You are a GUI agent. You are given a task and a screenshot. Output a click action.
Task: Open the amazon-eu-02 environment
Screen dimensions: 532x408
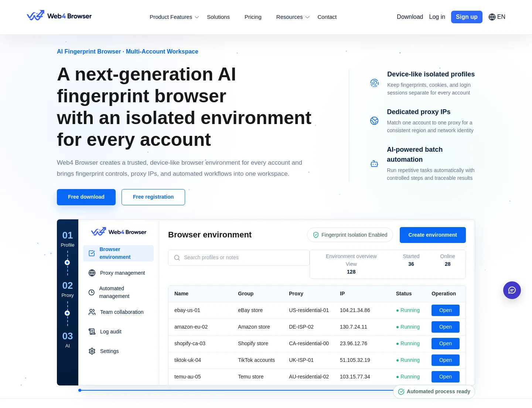446,327
